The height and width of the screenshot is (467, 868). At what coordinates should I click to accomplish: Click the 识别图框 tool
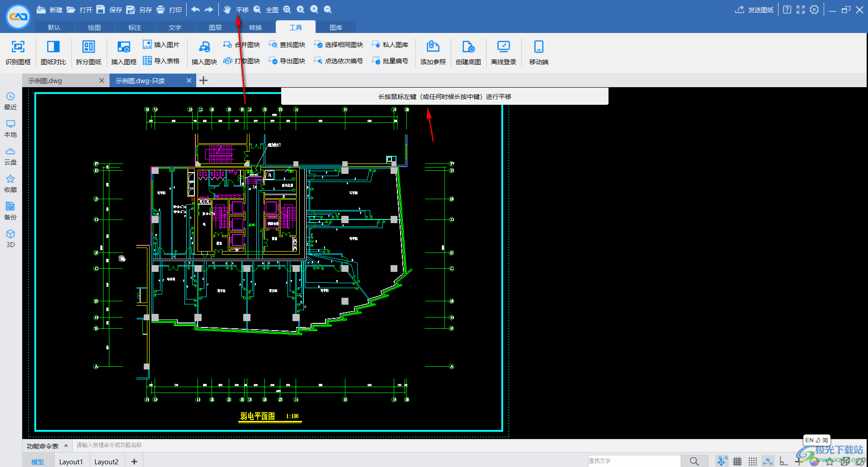point(18,52)
